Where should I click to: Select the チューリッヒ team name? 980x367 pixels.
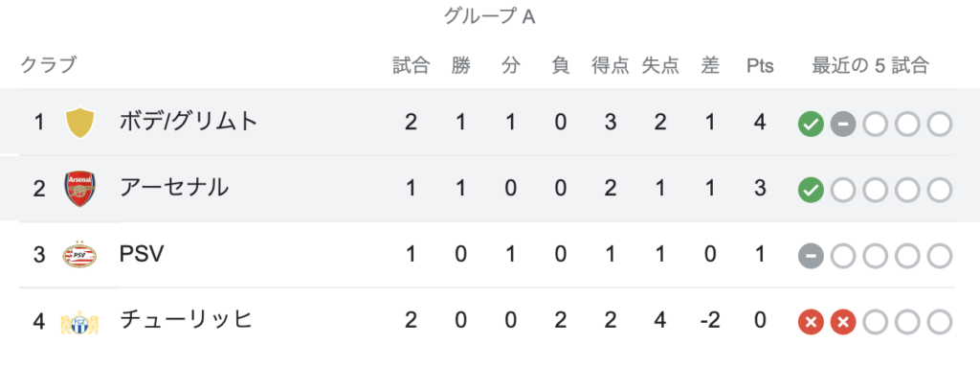(187, 320)
